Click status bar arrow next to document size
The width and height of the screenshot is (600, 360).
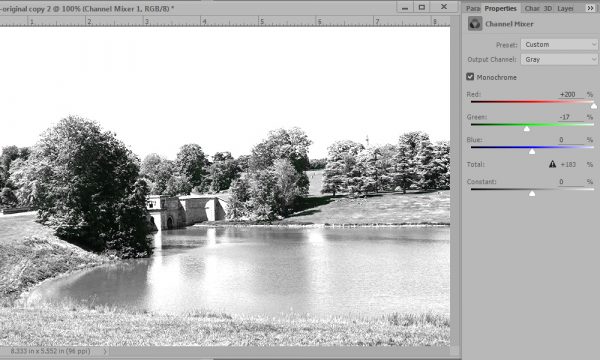105,351
